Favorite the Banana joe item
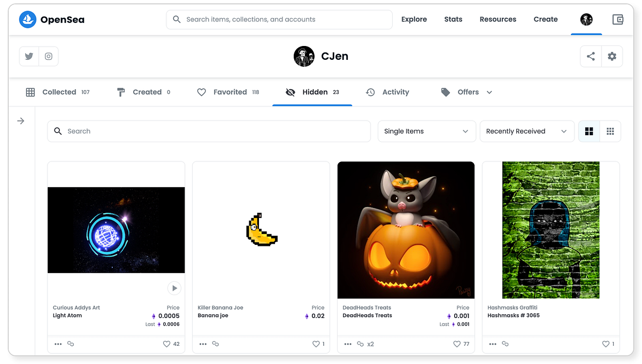 (316, 344)
